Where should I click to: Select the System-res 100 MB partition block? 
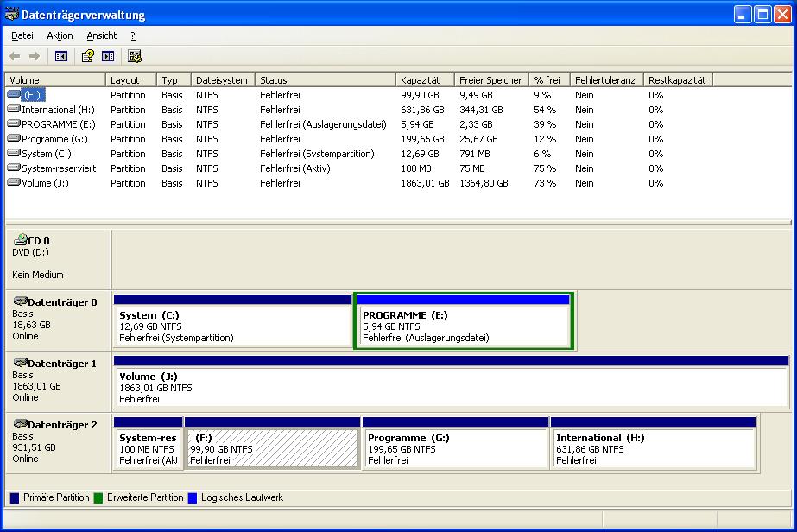(x=148, y=443)
